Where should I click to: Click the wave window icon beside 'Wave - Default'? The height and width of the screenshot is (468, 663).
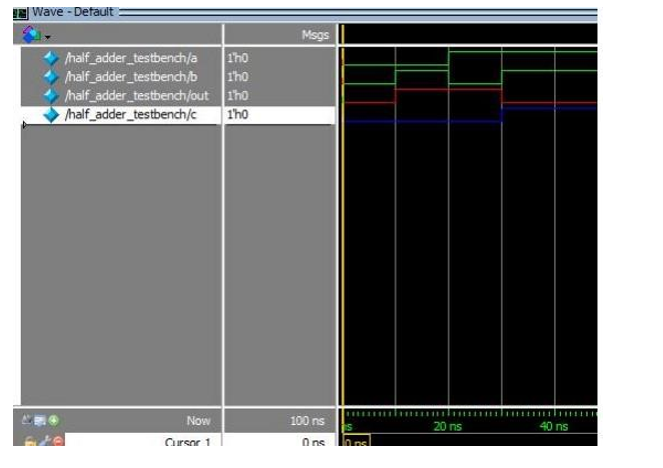click(x=20, y=13)
